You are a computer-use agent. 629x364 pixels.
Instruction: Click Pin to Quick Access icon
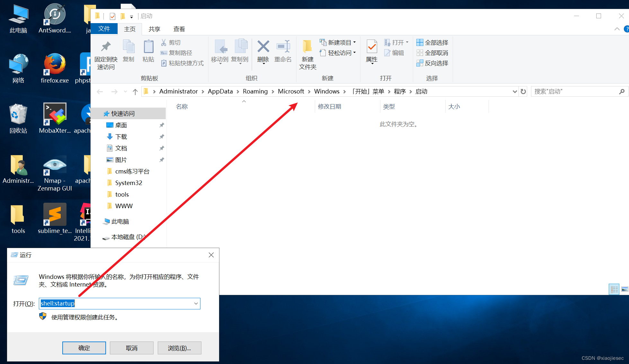(106, 47)
